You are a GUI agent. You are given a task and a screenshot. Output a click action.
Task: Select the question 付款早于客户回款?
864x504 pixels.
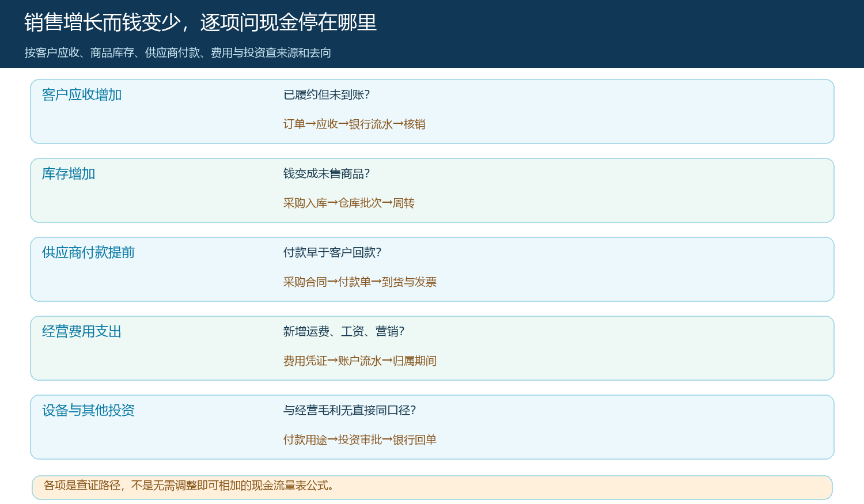click(x=332, y=253)
